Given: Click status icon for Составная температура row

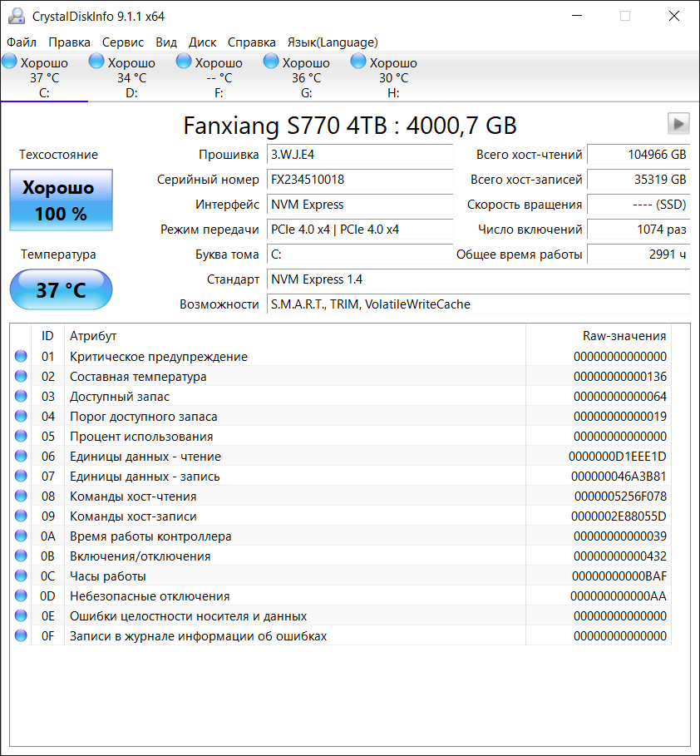Looking at the screenshot, I should (x=21, y=376).
